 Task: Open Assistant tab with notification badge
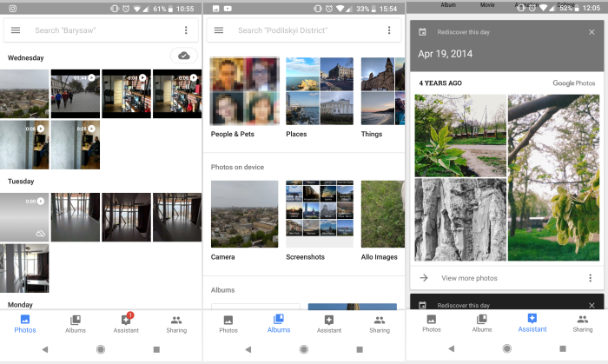[x=126, y=324]
